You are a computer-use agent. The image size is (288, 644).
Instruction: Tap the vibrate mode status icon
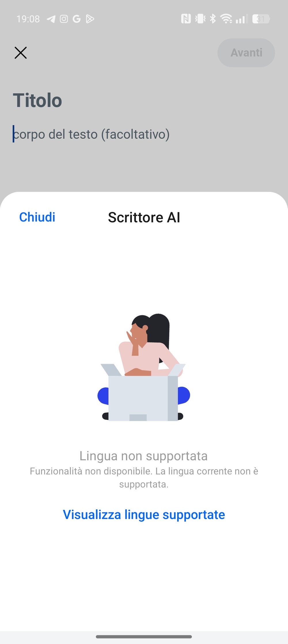click(x=200, y=19)
